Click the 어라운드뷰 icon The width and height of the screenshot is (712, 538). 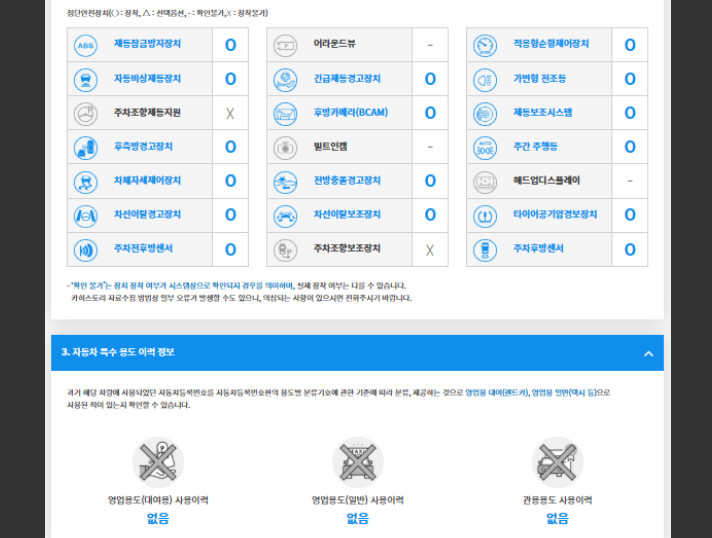coord(285,45)
